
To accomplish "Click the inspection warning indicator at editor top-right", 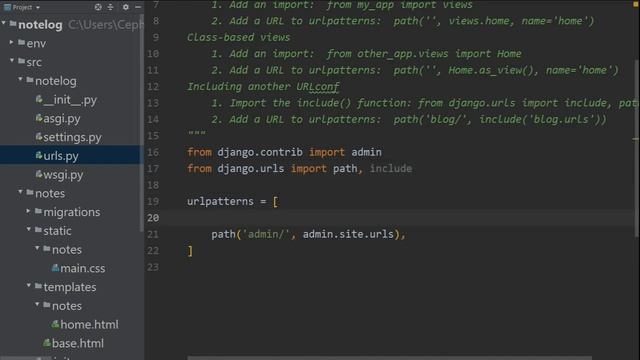I will 636,4.
